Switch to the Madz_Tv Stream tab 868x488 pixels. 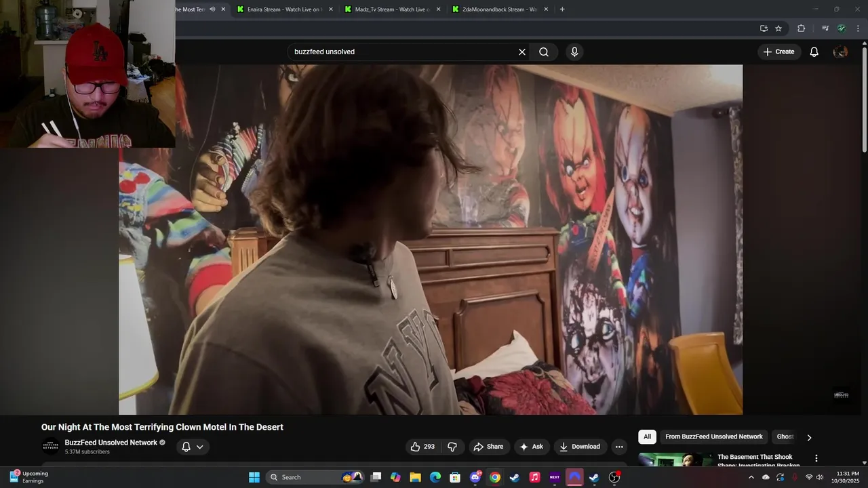click(x=391, y=9)
